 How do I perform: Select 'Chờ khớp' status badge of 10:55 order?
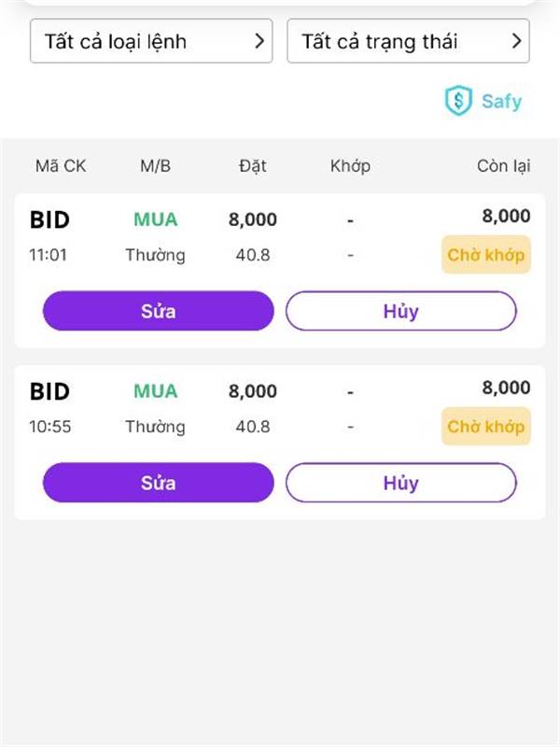point(486,427)
